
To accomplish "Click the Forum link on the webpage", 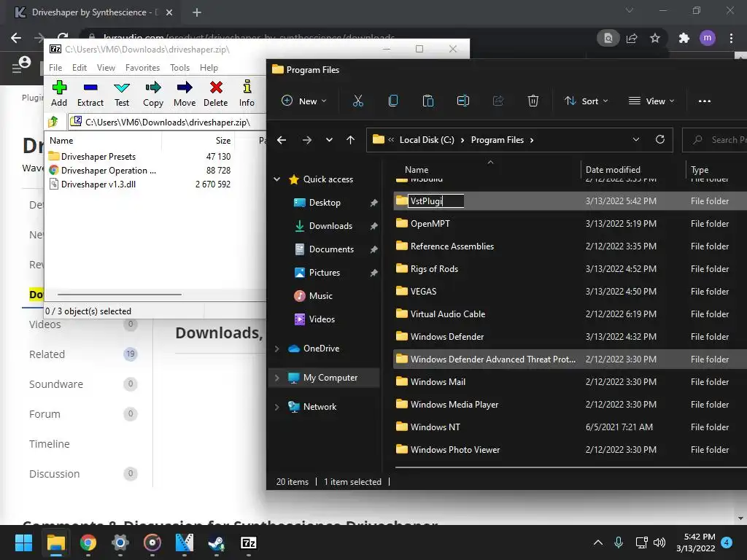I will (x=44, y=414).
